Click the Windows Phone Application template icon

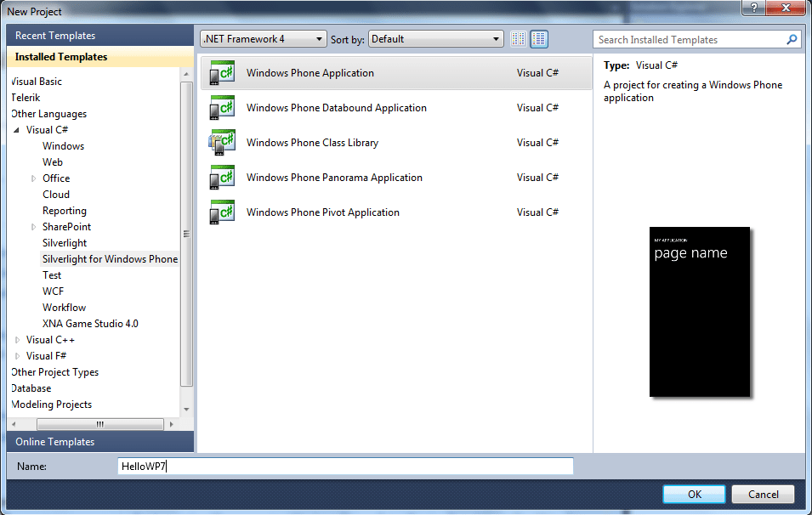pyautogui.click(x=222, y=73)
